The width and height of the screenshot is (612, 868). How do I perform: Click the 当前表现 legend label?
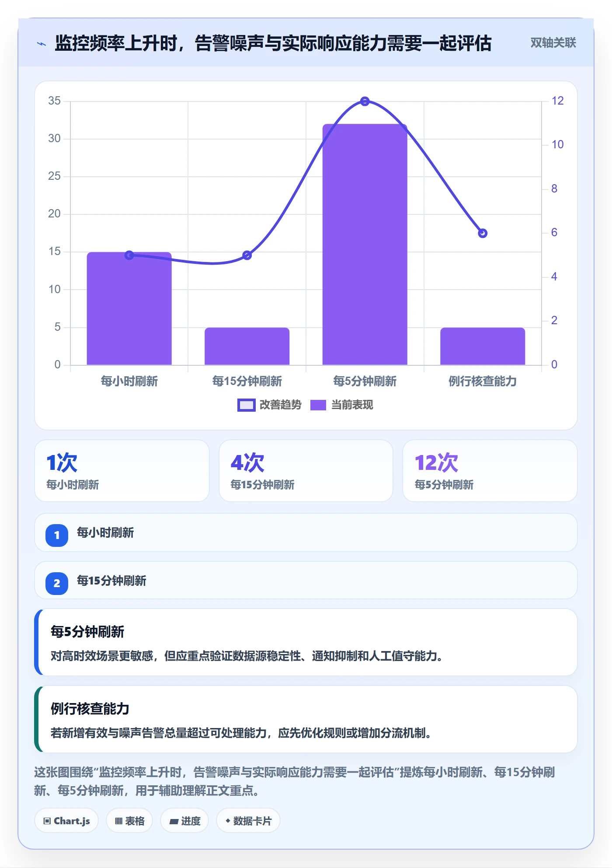(x=352, y=405)
